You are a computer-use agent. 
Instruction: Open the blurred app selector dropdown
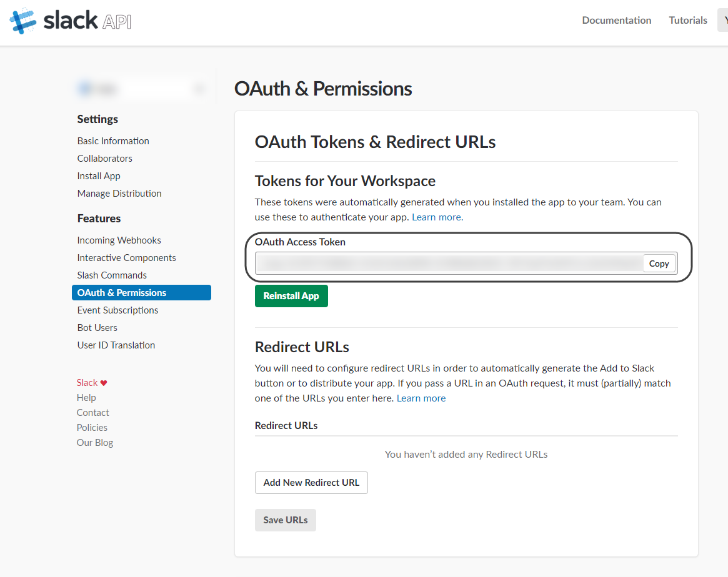tap(142, 88)
